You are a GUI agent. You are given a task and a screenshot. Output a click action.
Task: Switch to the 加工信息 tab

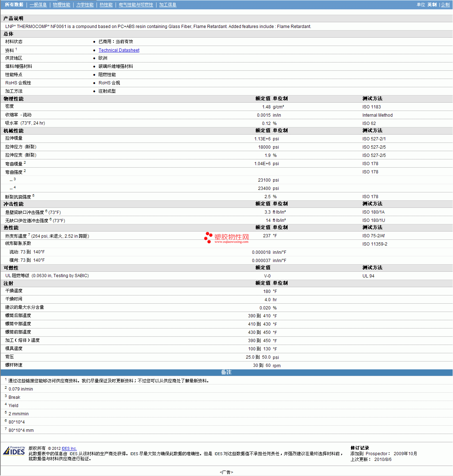(x=168, y=5)
